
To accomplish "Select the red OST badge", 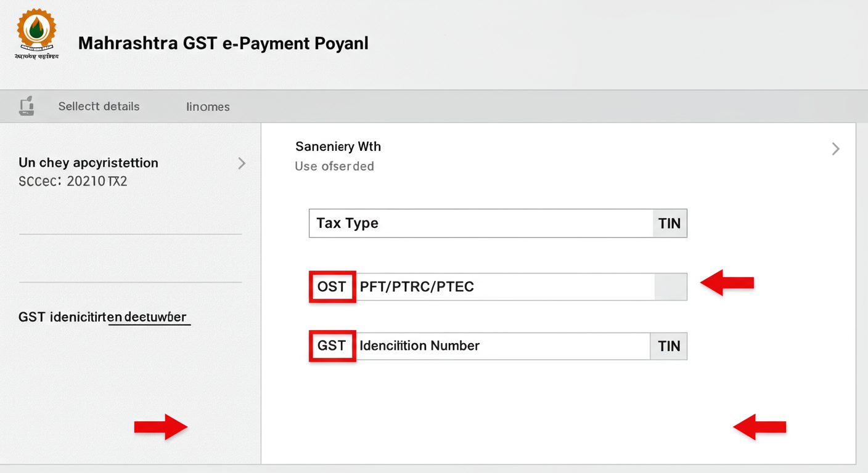I will pos(332,286).
